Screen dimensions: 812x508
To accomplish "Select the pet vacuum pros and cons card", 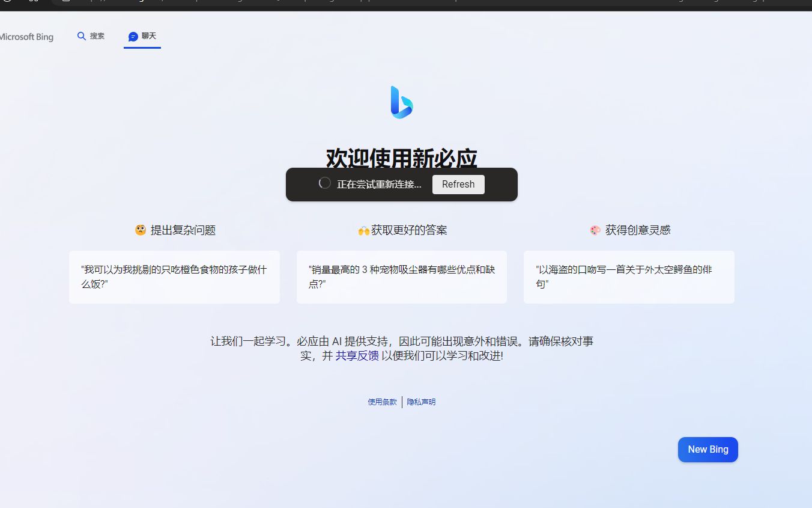I will pyautogui.click(x=402, y=277).
